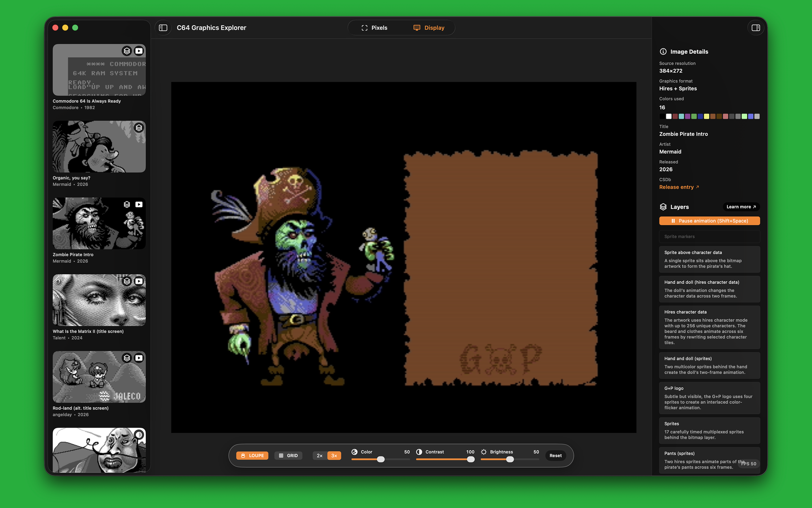Open the Organic, you say? thumbnail
This screenshot has height=508, width=812.
point(99,147)
